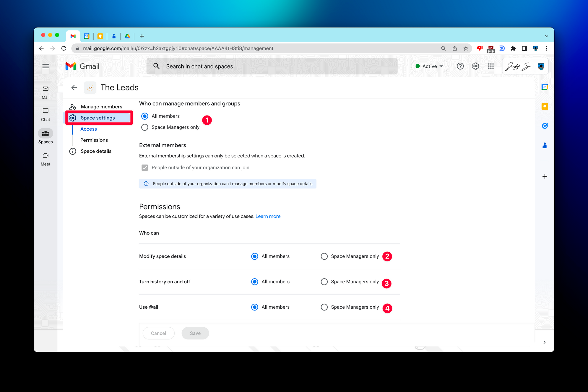Select Space Managers only for managing members
588x392 pixels.
click(145, 127)
